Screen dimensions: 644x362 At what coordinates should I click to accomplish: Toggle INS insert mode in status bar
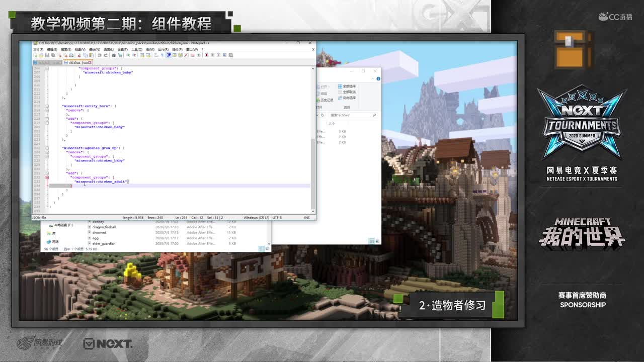(x=306, y=218)
